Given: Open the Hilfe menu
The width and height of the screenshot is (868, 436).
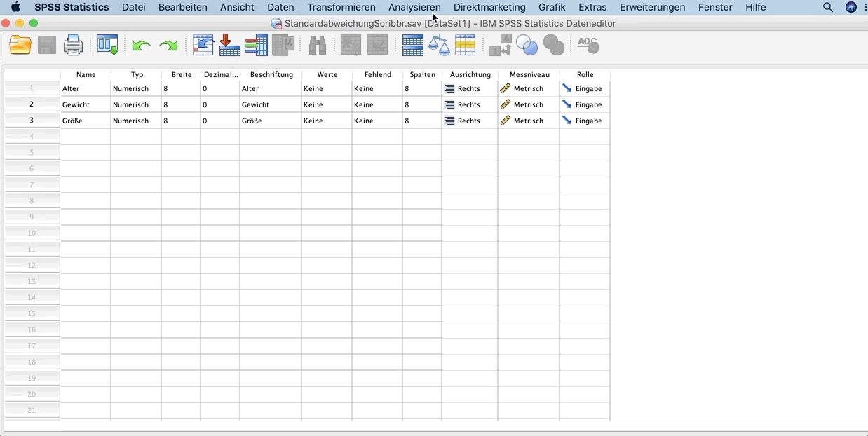Looking at the screenshot, I should [756, 7].
